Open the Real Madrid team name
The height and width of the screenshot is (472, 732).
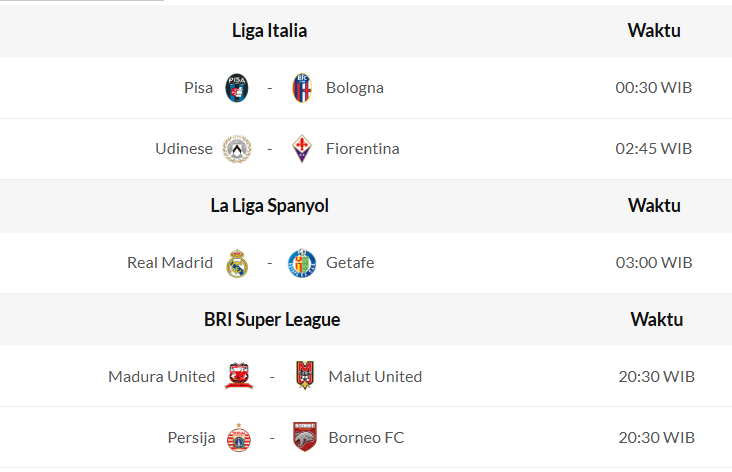(x=170, y=263)
